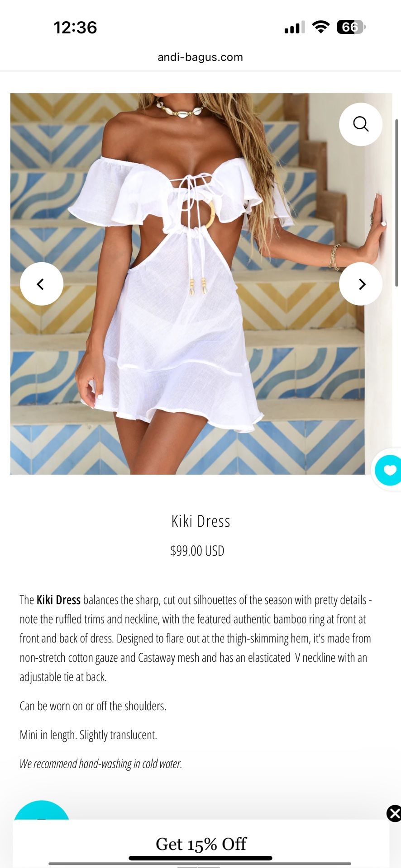Screen dimensions: 401x868
Task: Tap the home indicator bar at bottom
Action: click(200, 858)
